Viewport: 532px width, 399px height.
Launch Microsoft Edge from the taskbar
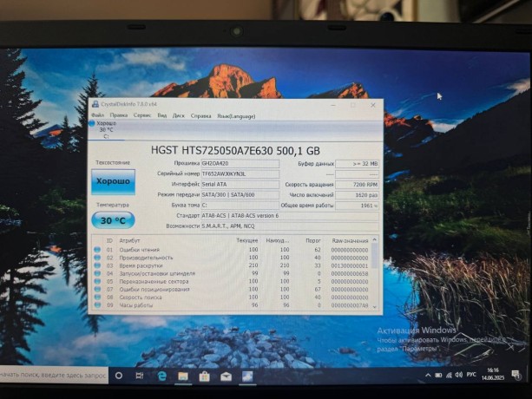click(x=161, y=376)
